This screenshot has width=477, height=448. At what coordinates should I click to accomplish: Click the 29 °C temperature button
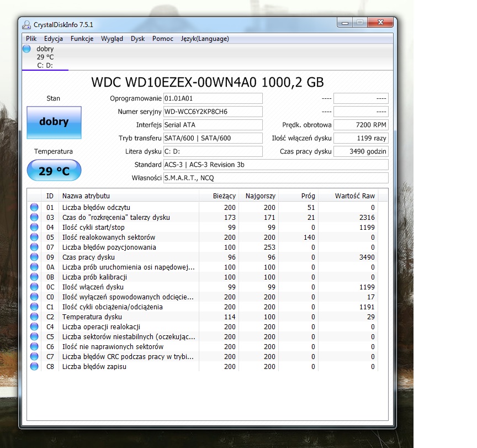pos(54,171)
